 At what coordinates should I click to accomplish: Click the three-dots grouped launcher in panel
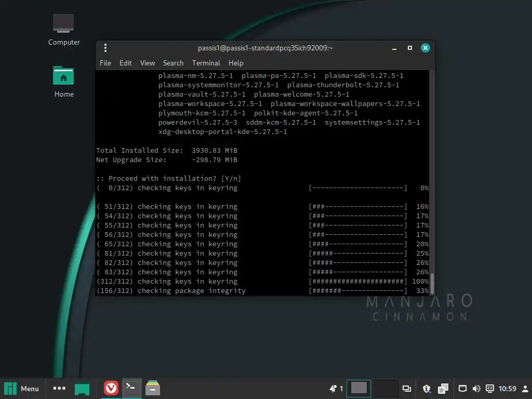[x=59, y=388]
